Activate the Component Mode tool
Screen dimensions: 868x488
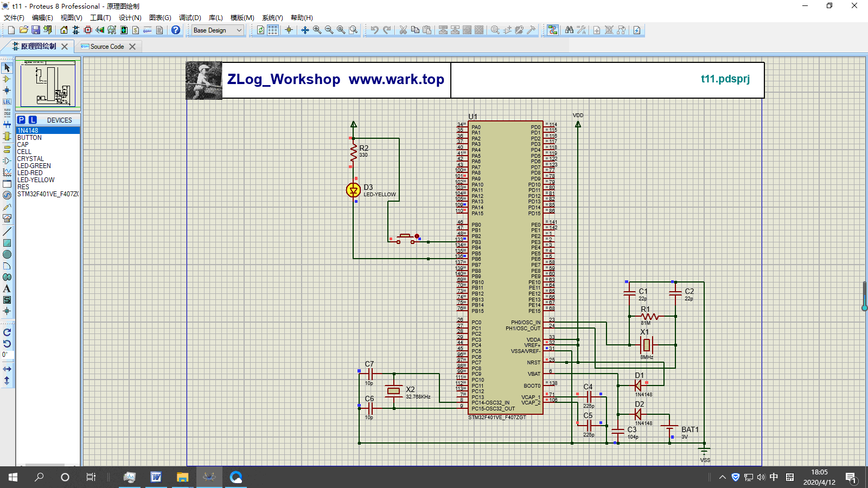pyautogui.click(x=7, y=79)
